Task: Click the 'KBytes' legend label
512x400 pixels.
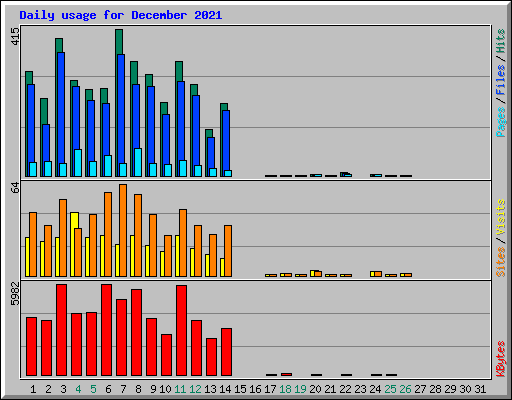Action: point(500,359)
